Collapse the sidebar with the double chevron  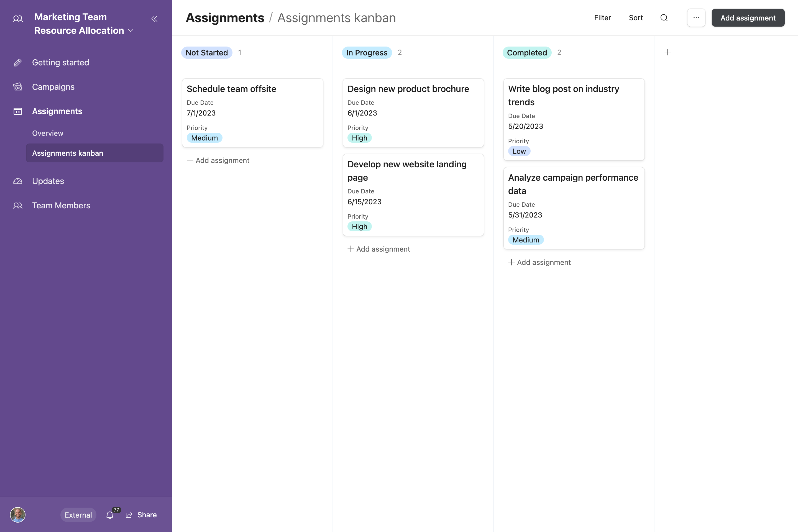155,19
